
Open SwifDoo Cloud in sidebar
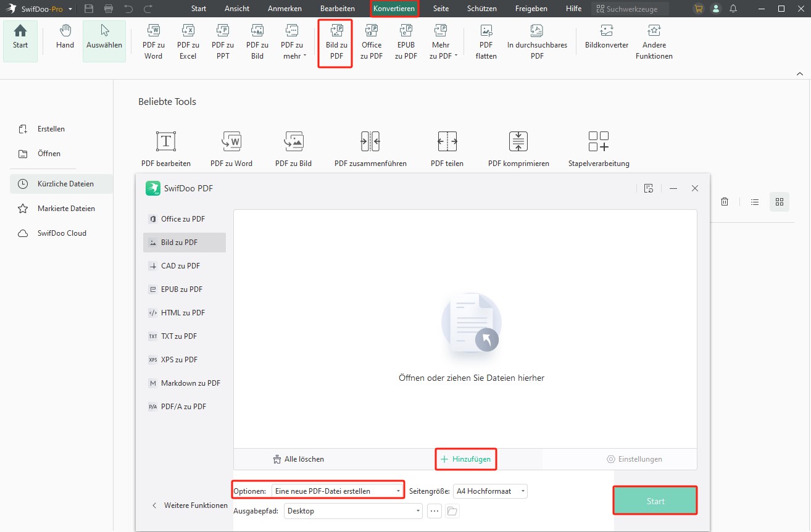[61, 233]
